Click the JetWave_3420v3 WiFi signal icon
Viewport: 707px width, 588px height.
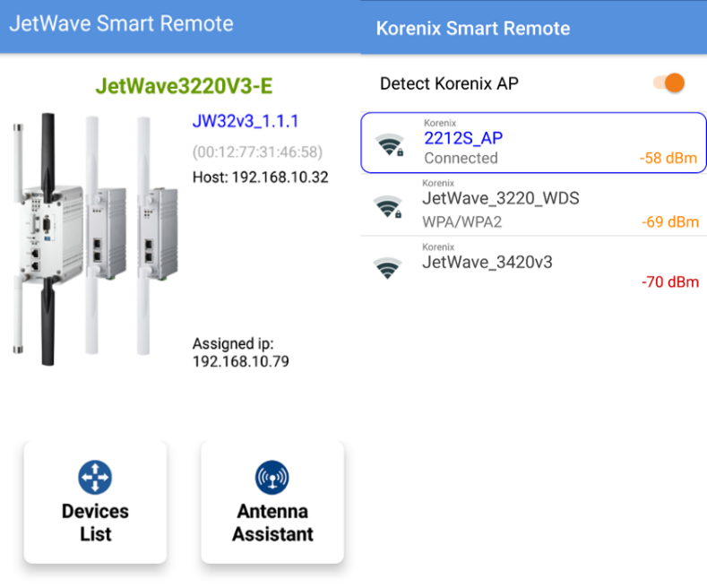coord(387,268)
